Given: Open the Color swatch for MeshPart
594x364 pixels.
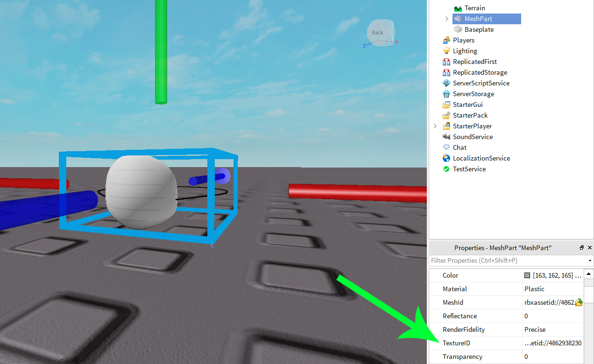Looking at the screenshot, I should (528, 275).
